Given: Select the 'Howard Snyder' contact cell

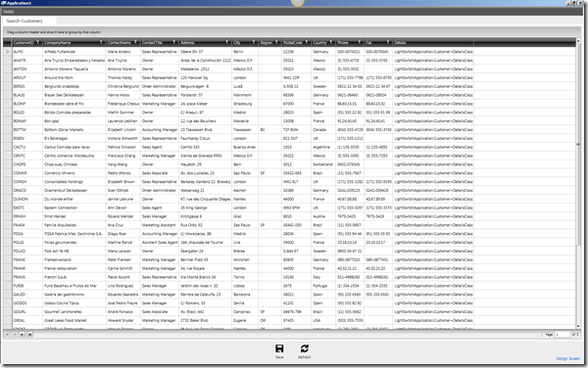Looking at the screenshot, I should (123, 320).
